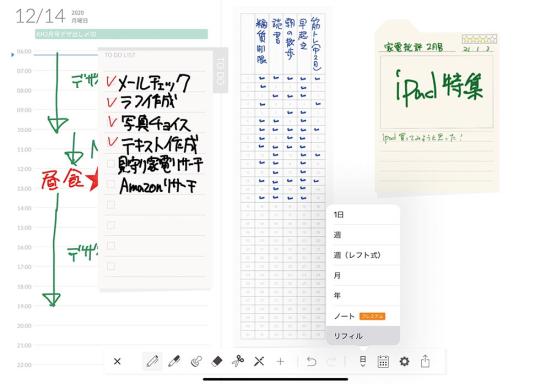Screen dimensions: 551x384
Task: Open the view switcher dropdown icon
Action: click(363, 361)
